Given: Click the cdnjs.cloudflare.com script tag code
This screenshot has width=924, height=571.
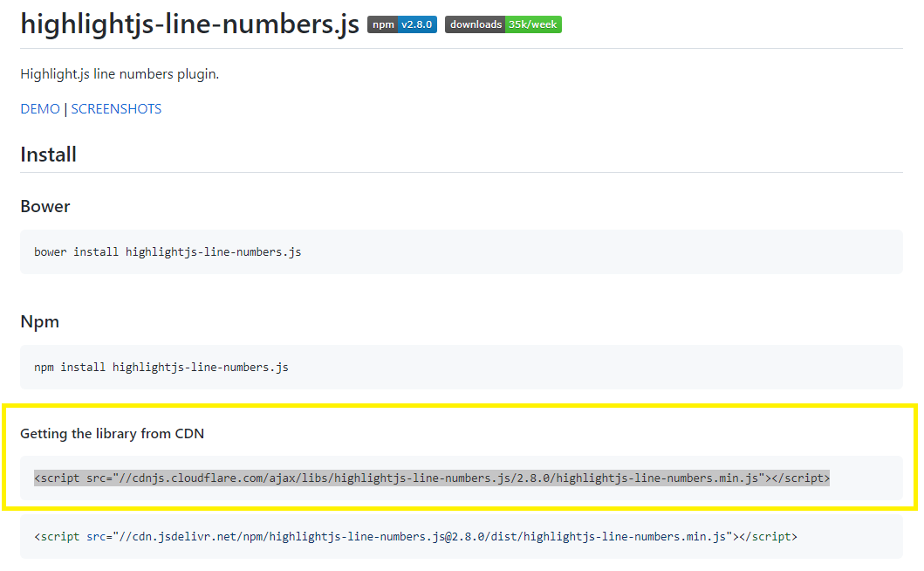Looking at the screenshot, I should (432, 478).
